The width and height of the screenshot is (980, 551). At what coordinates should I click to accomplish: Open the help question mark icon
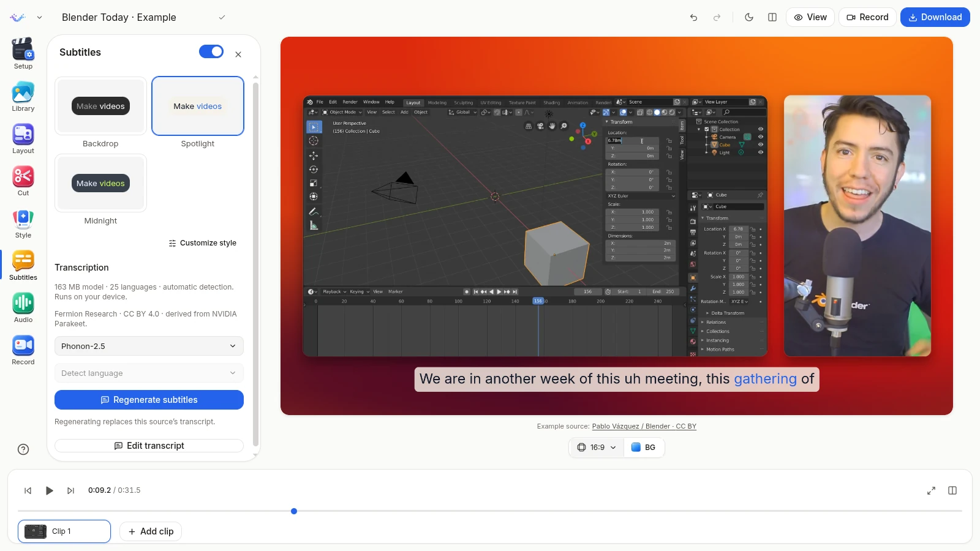(x=23, y=449)
